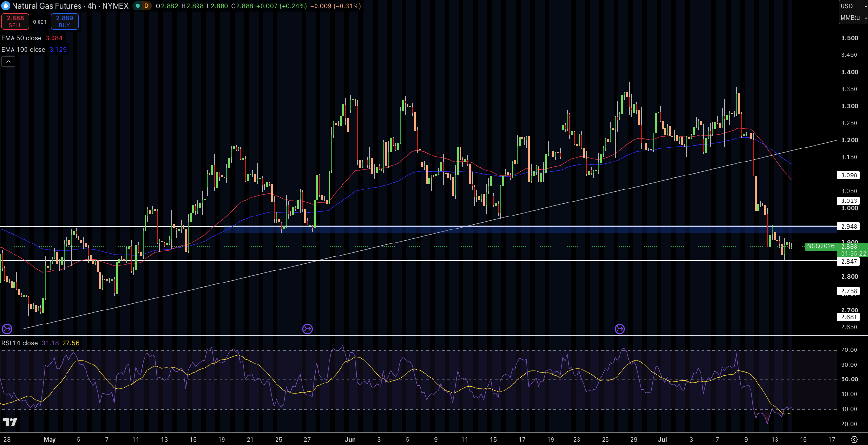Click the EMA 50 value 3.084
868x445 pixels.
click(54, 38)
